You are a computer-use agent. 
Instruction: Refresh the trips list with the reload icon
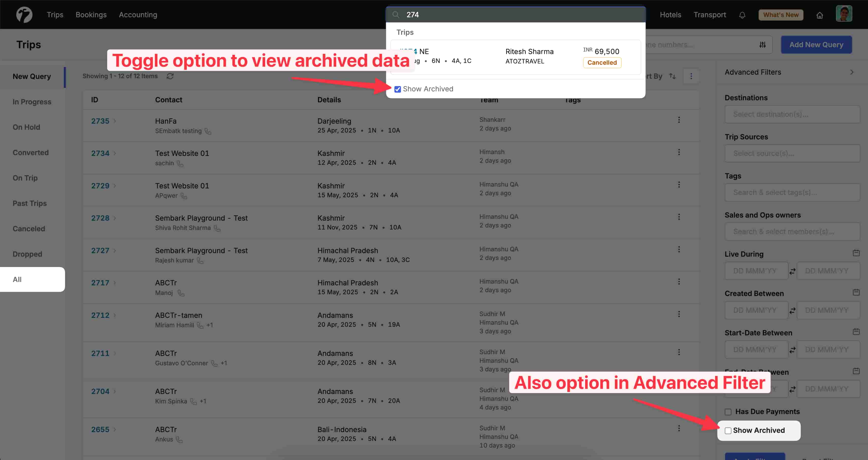click(x=170, y=76)
